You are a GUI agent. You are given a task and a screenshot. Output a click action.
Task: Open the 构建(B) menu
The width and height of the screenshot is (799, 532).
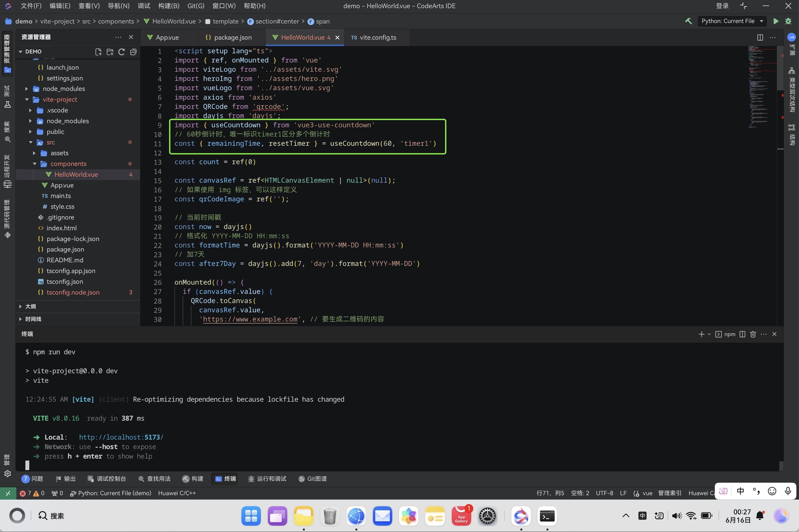pos(169,6)
